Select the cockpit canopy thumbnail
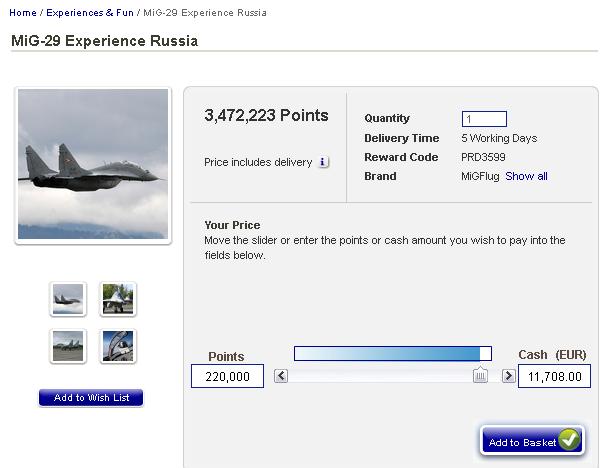 [x=118, y=346]
